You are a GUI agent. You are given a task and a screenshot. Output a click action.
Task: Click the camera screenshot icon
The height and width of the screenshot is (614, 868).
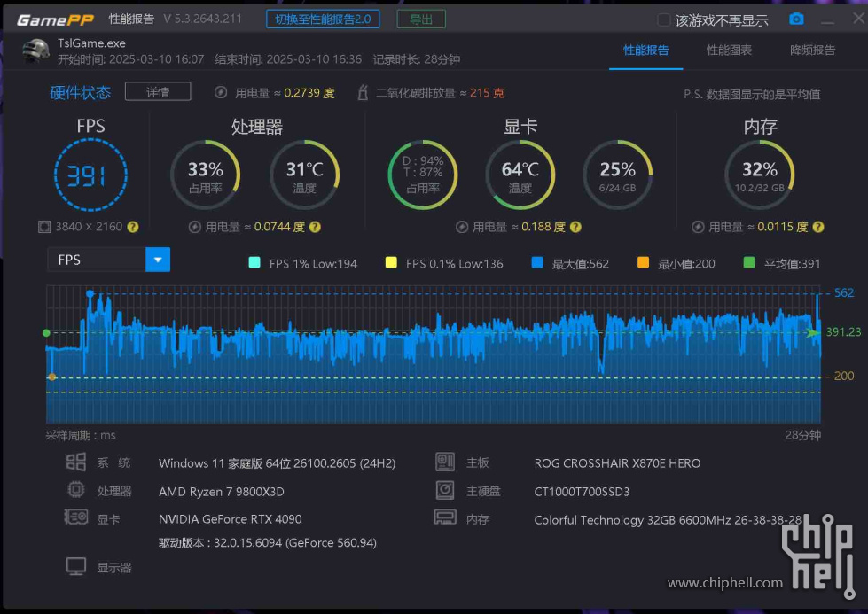tap(796, 19)
